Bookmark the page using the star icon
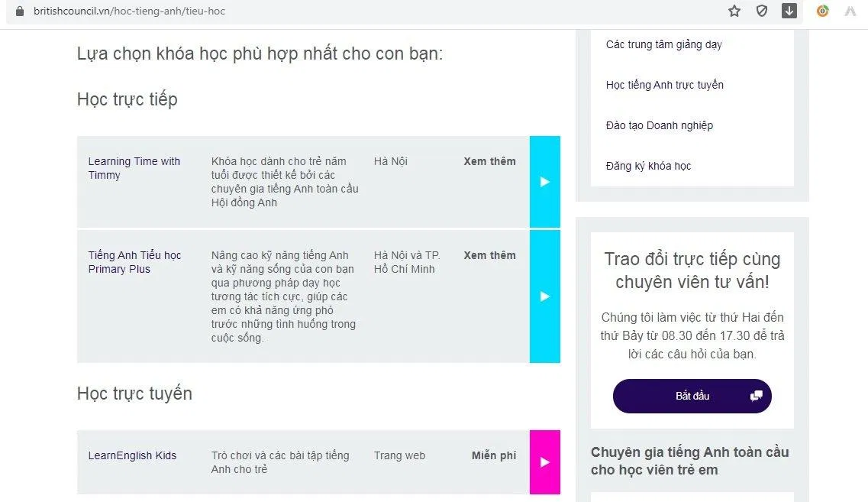The image size is (868, 502). tap(734, 11)
